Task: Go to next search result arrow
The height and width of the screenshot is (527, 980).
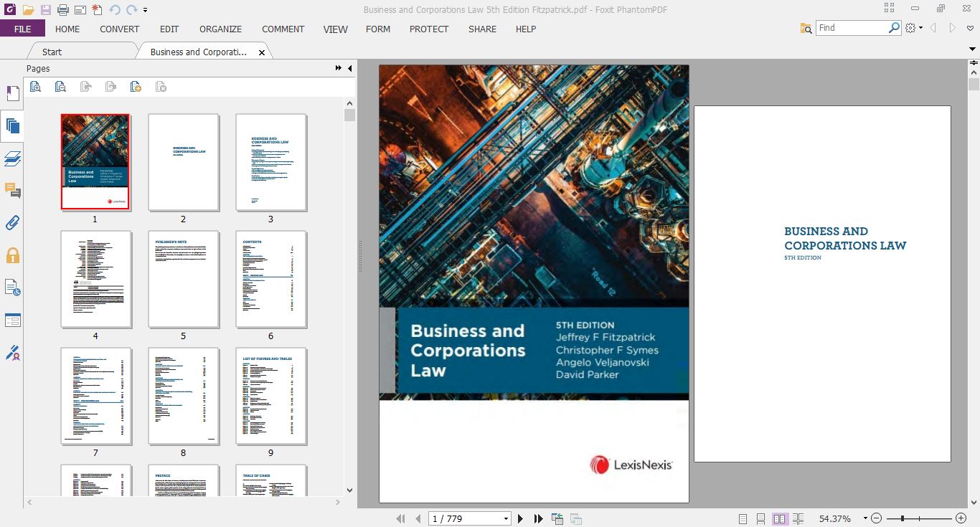Action: (x=953, y=28)
